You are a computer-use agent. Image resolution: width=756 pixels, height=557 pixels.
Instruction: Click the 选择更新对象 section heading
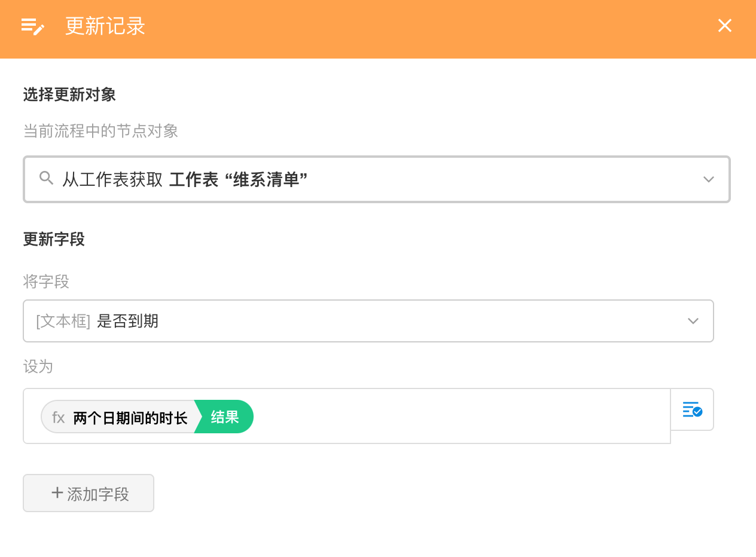click(69, 94)
